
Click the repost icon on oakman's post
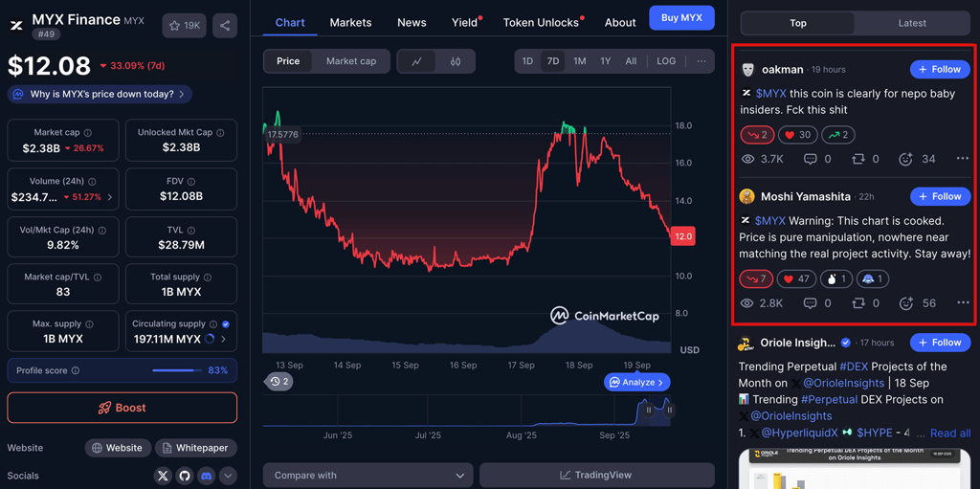point(858,159)
